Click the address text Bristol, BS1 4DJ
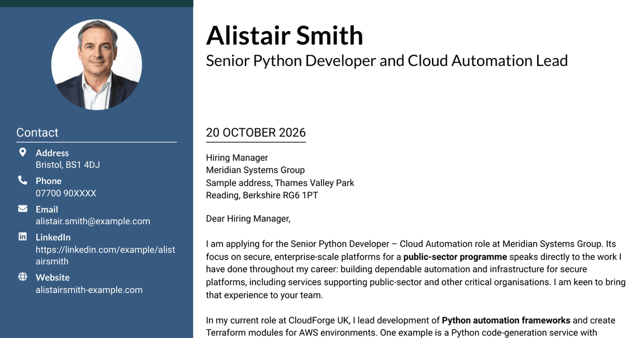Image resolution: width=644 pixels, height=338 pixels. (68, 165)
